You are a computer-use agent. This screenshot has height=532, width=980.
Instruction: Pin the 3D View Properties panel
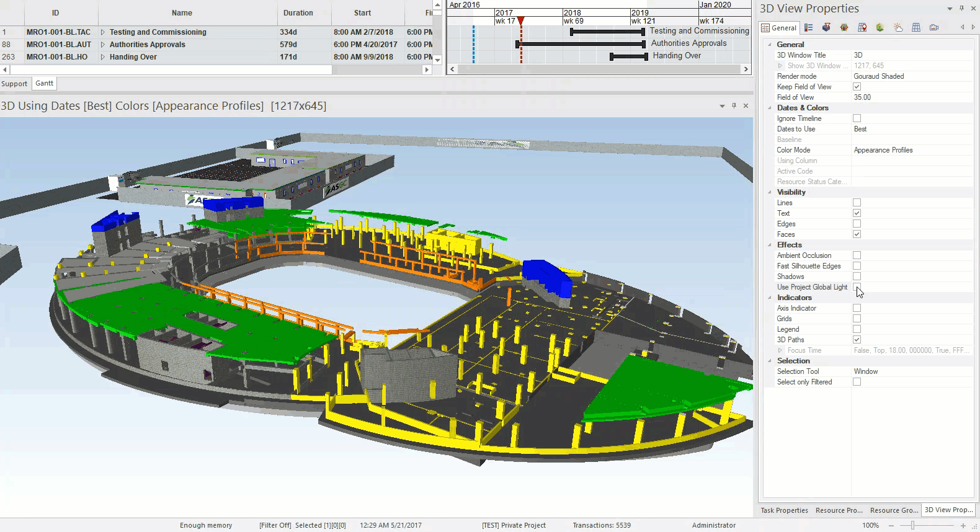(961, 9)
